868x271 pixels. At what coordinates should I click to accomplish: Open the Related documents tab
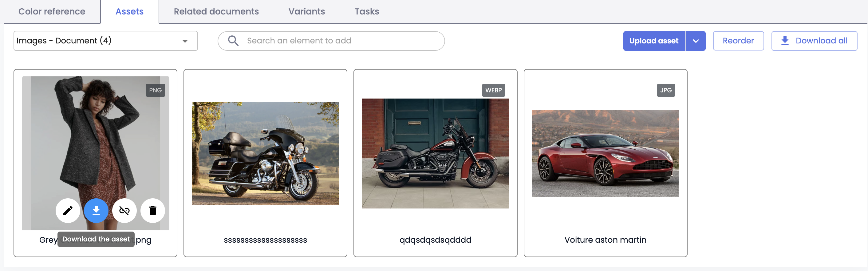click(x=216, y=11)
